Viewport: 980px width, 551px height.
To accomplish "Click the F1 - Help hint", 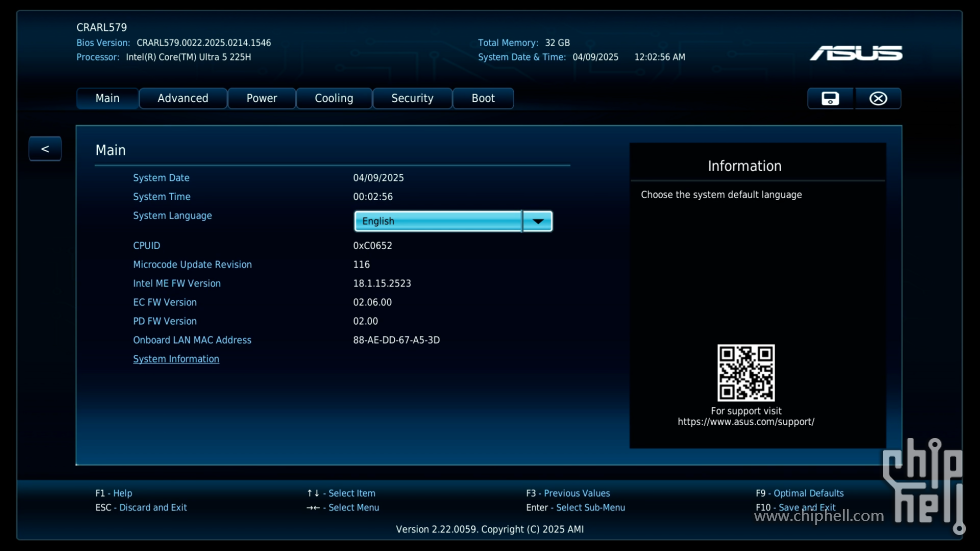I will click(114, 494).
